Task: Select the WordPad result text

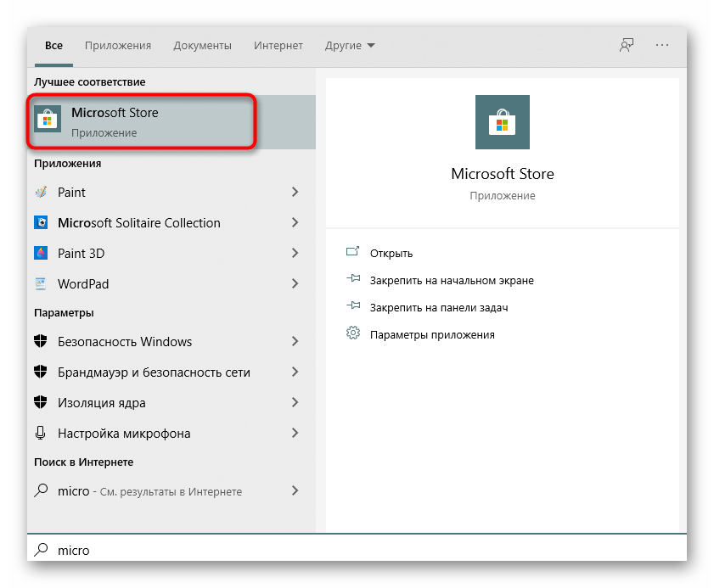Action: (x=83, y=284)
